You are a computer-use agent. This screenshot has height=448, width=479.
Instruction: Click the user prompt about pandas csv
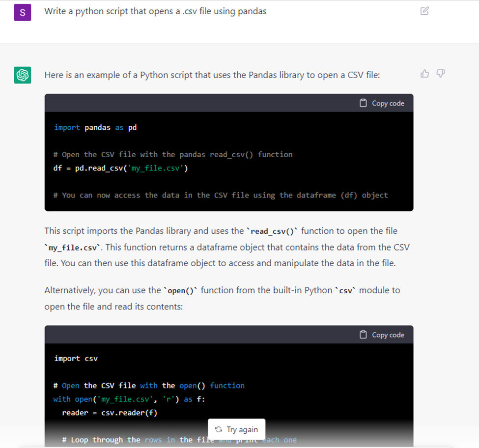pyautogui.click(x=155, y=11)
